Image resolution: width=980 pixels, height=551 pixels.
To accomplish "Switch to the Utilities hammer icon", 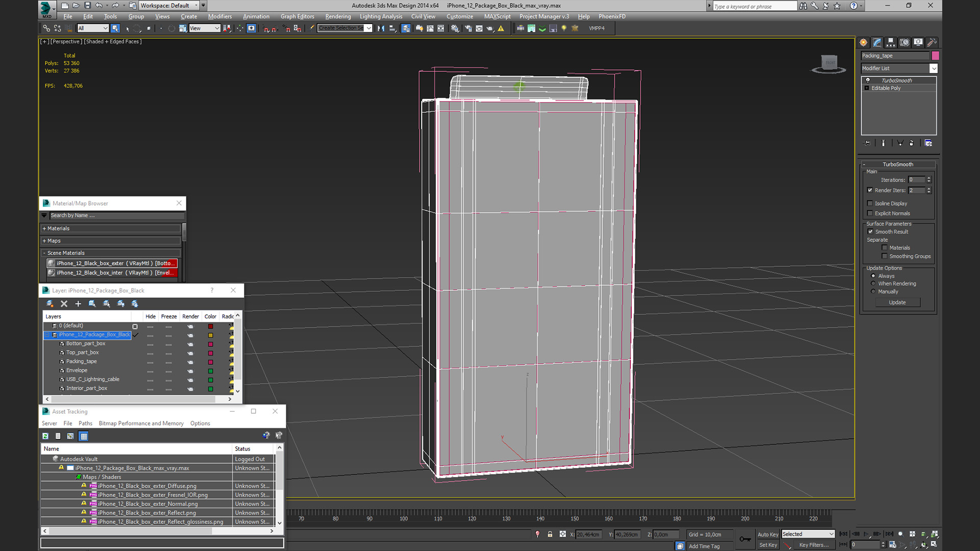I will pos(932,42).
